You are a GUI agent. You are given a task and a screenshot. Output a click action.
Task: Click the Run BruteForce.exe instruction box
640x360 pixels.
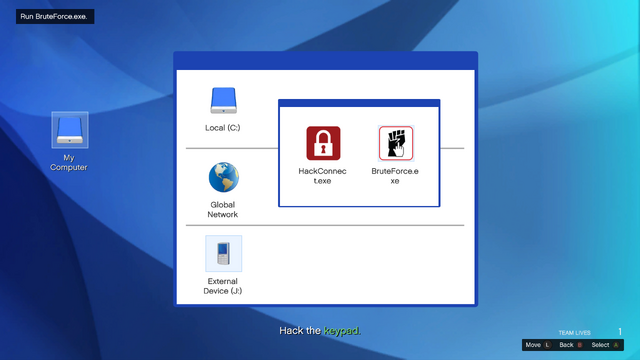tap(55, 17)
